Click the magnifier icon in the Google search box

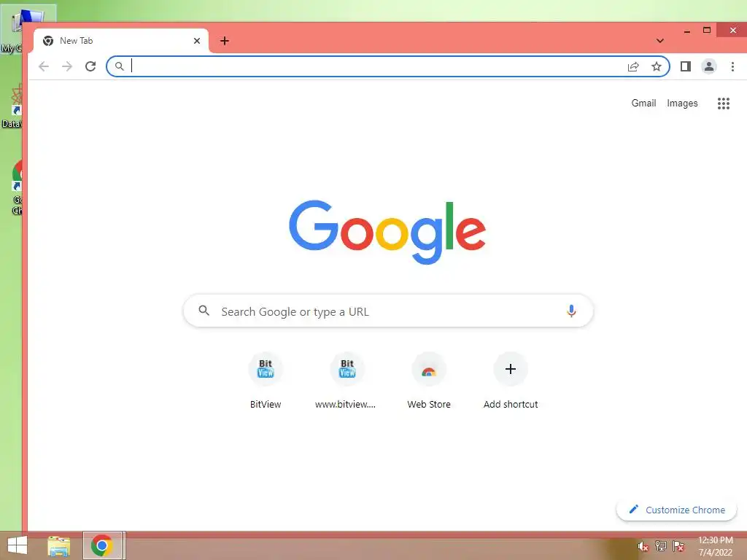click(x=204, y=311)
